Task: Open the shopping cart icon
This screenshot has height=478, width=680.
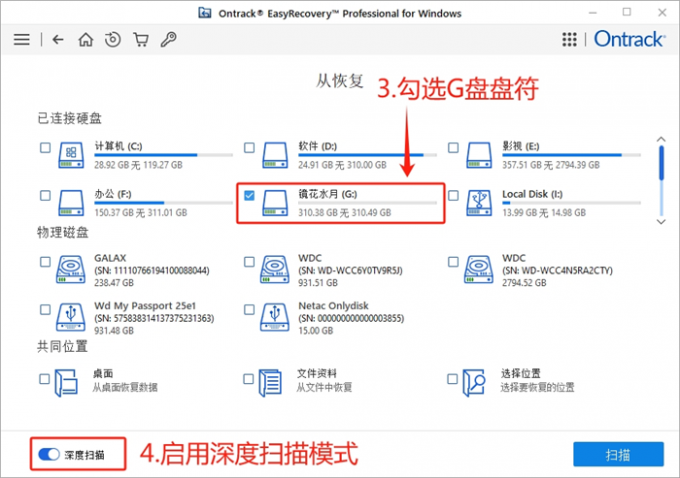Action: [x=141, y=40]
